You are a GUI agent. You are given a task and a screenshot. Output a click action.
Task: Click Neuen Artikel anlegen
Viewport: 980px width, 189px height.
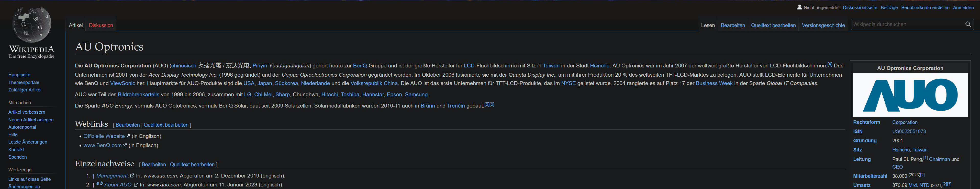(x=31, y=120)
